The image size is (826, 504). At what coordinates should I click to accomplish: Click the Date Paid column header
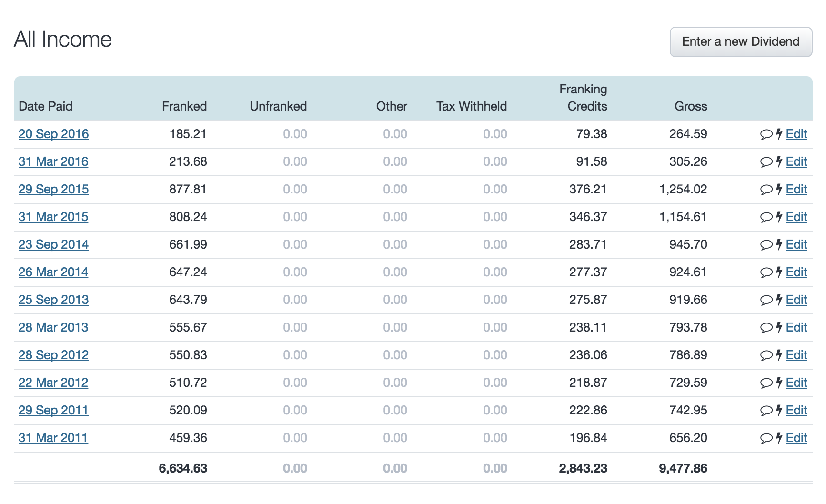click(x=46, y=106)
